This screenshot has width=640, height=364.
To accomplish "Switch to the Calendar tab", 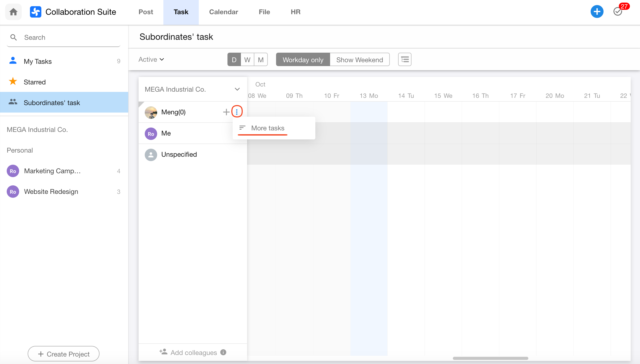I will pyautogui.click(x=223, y=12).
